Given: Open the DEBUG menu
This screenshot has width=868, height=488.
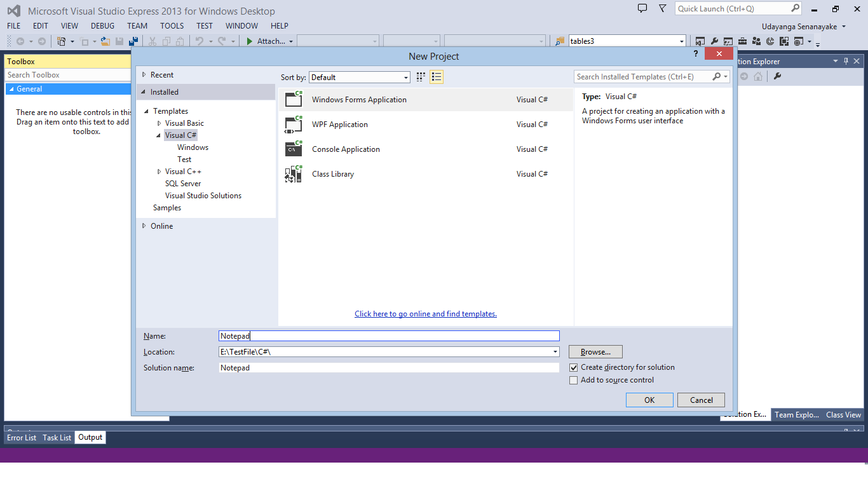Looking at the screenshot, I should [x=103, y=26].
